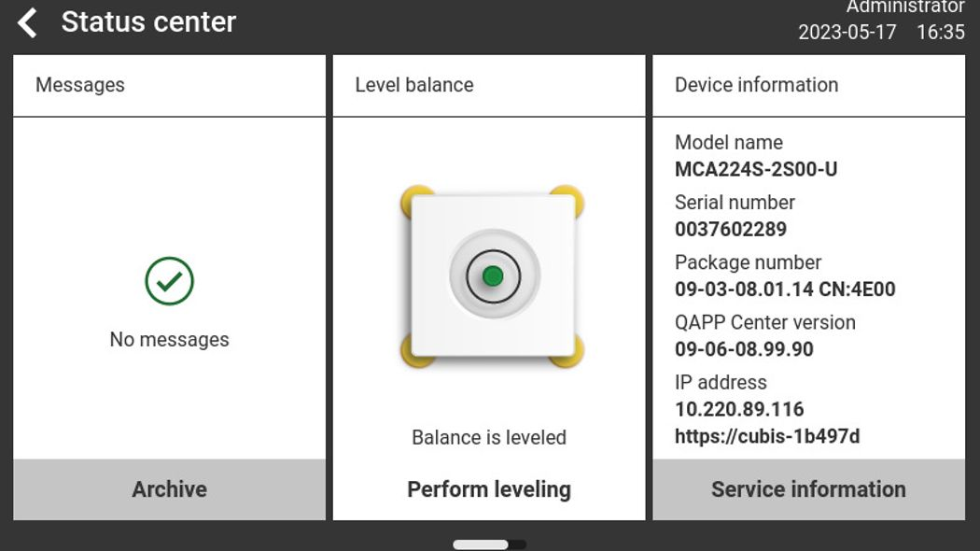Click the https://cubis-1b497d link
This screenshot has height=551, width=980.
pyautogui.click(x=767, y=436)
